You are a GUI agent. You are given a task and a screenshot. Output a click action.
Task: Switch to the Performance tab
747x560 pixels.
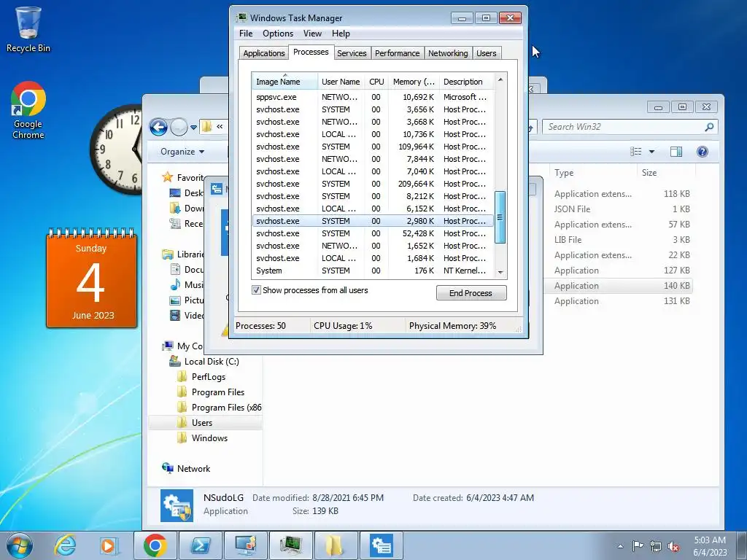pyautogui.click(x=398, y=53)
